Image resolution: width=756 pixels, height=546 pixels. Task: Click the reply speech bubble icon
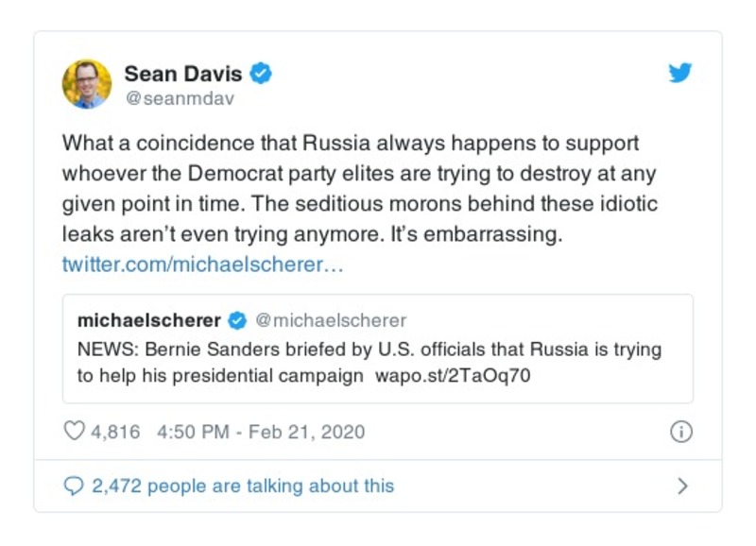pyautogui.click(x=74, y=486)
